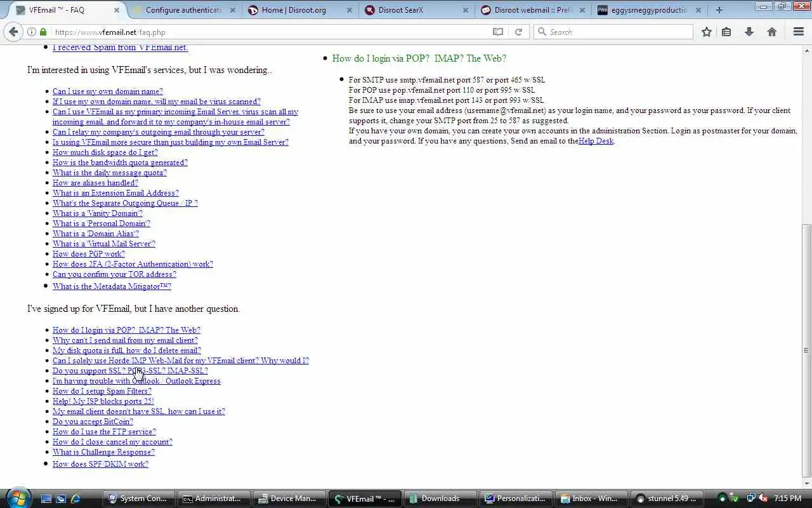Go back with the browser back arrow
Viewport: 812px width, 508px height.
pos(13,32)
